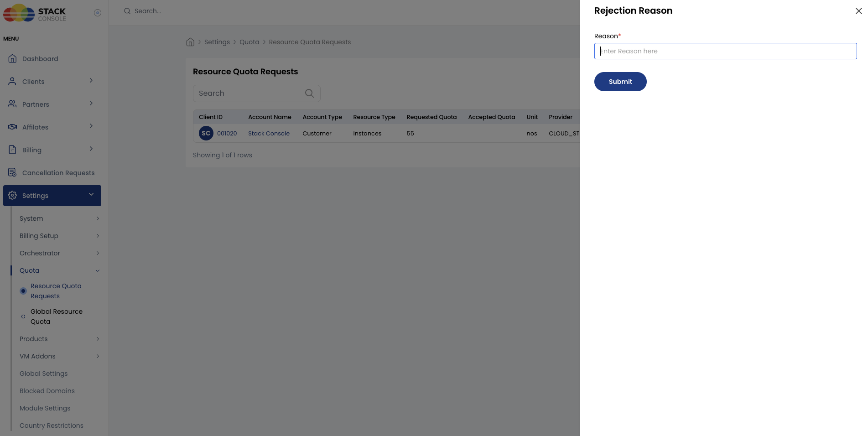This screenshot has width=868, height=436.
Task: Select Resource Quota Requests radio bullet
Action: (23, 291)
